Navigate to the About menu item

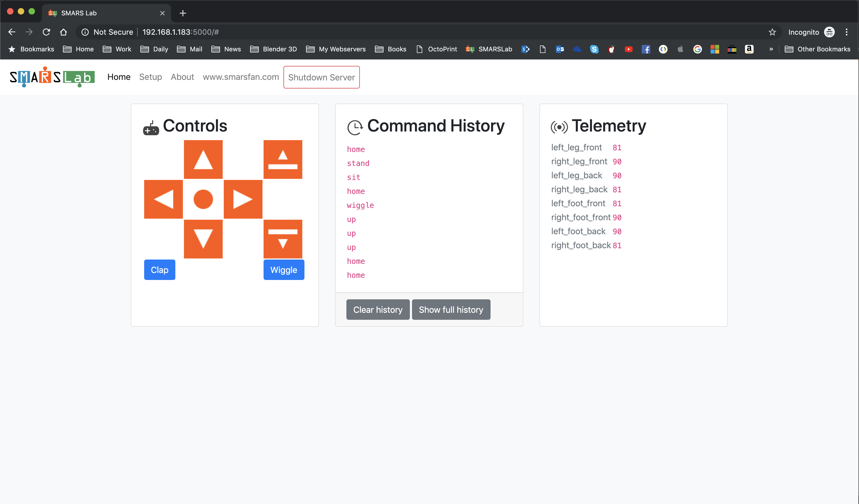[182, 77]
